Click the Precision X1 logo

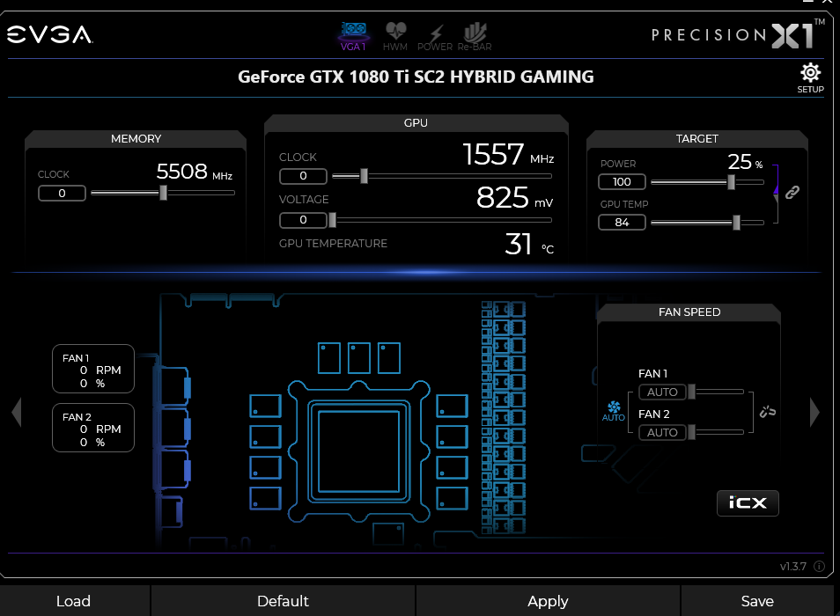(738, 35)
